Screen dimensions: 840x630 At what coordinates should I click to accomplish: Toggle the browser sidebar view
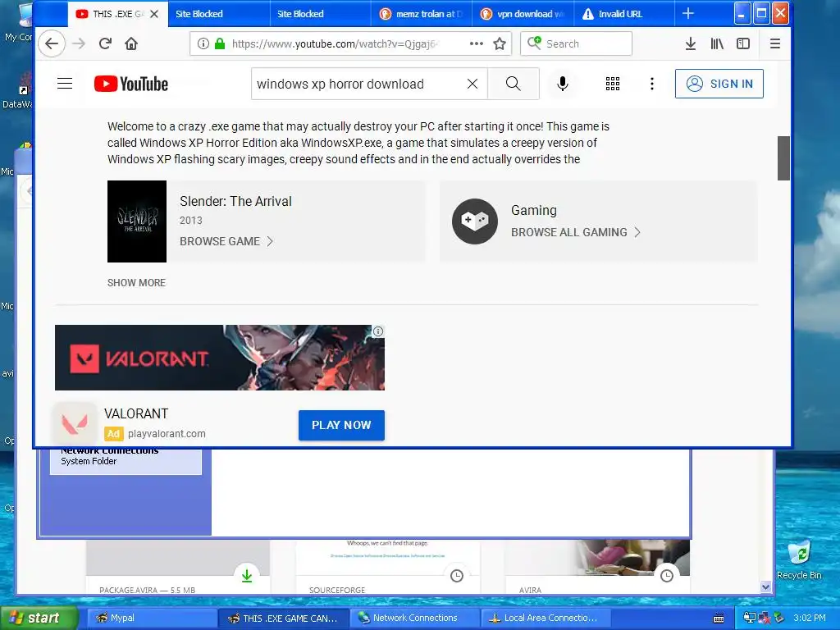(x=743, y=44)
